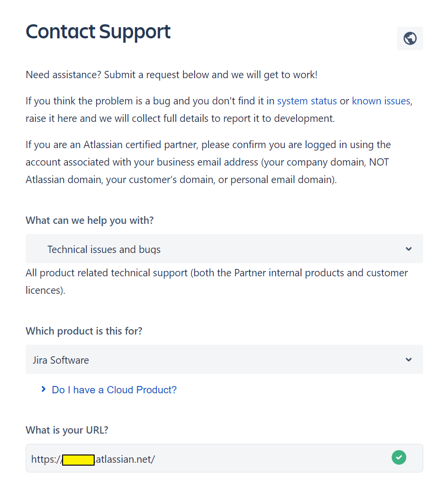
Task: Click the 'Need assistance?' intro sentence
Action: 171,75
